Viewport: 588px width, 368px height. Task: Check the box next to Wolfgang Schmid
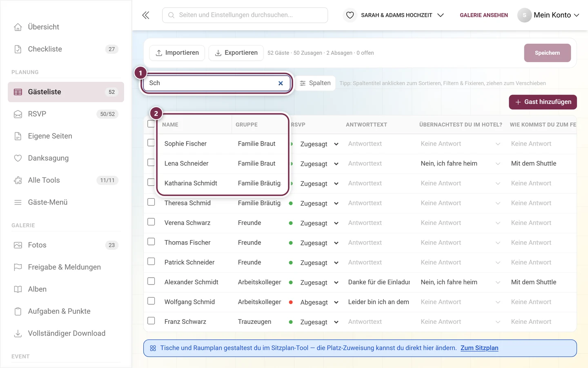tap(151, 301)
